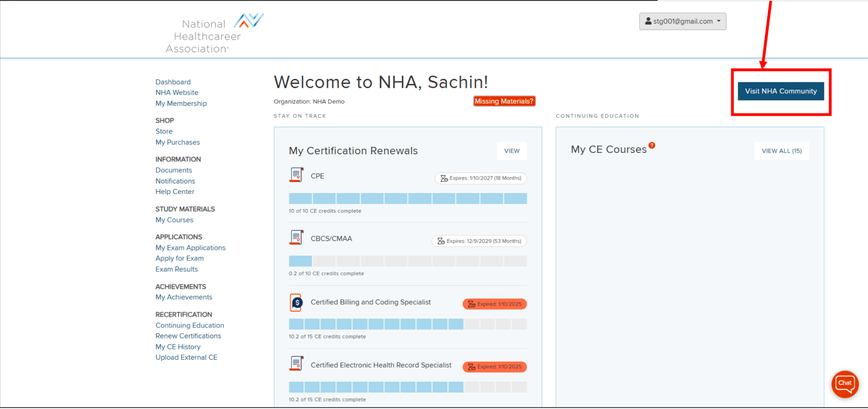
Task: Click the CBCS/CMAA certificate icon
Action: 296,237
